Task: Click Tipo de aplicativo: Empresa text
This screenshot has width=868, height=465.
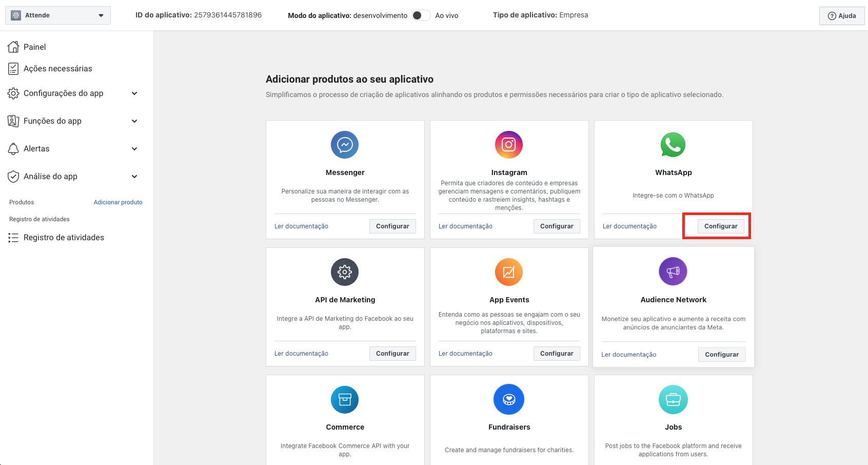Action: coord(540,15)
